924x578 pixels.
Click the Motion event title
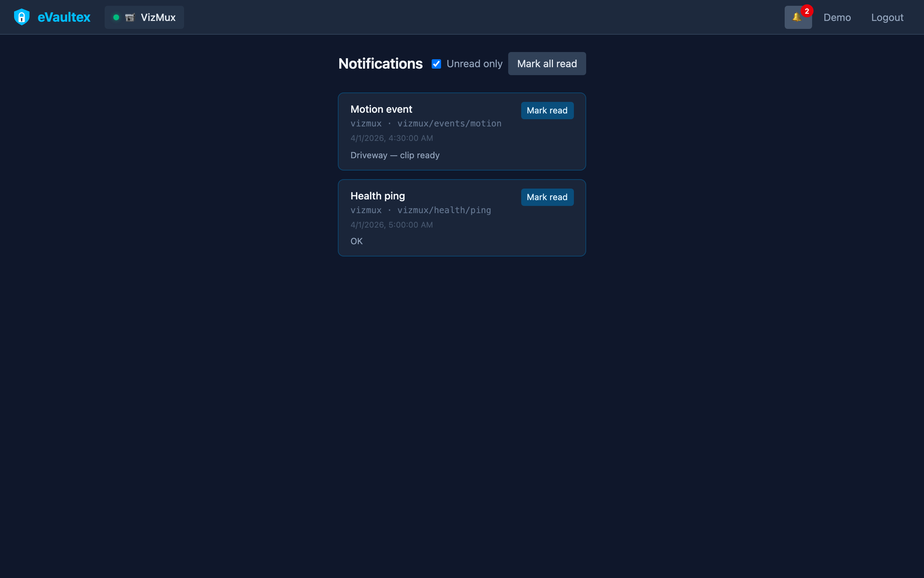tap(381, 109)
